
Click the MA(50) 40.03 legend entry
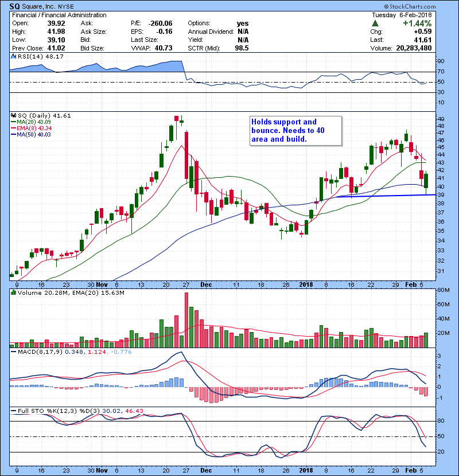pyautogui.click(x=34, y=135)
